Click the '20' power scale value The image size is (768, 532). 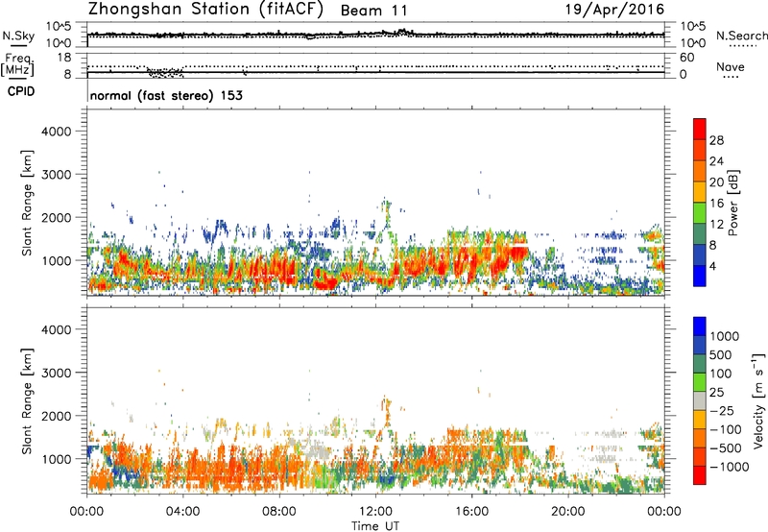(x=716, y=182)
